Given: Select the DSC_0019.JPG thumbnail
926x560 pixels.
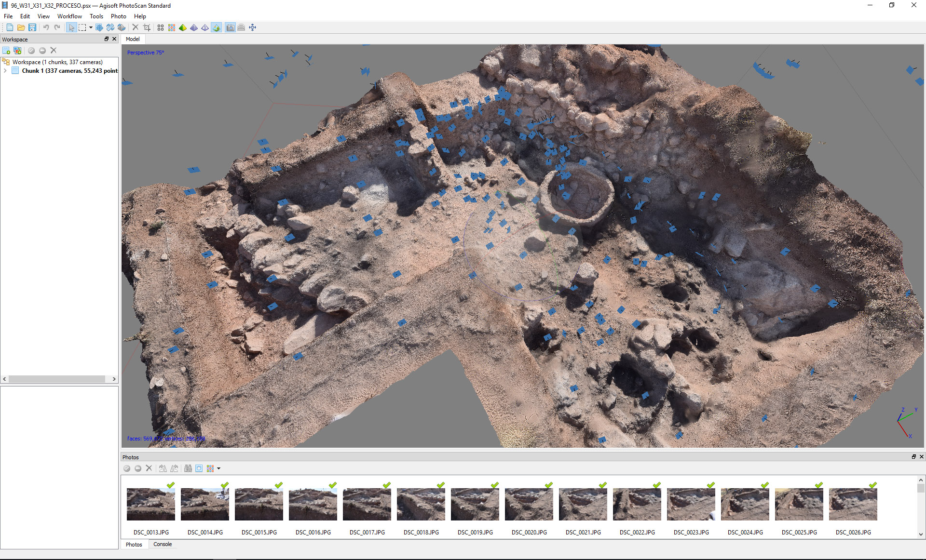Looking at the screenshot, I should pyautogui.click(x=475, y=505).
